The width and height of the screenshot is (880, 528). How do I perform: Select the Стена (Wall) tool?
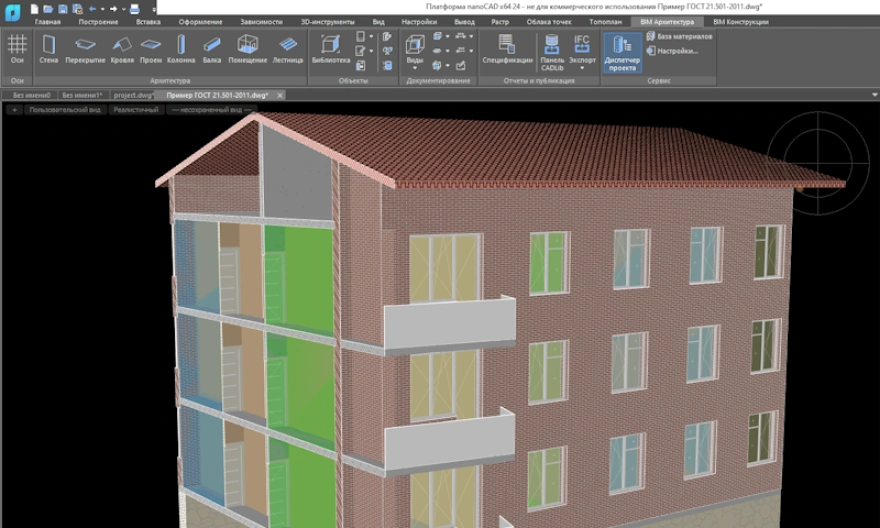click(48, 47)
